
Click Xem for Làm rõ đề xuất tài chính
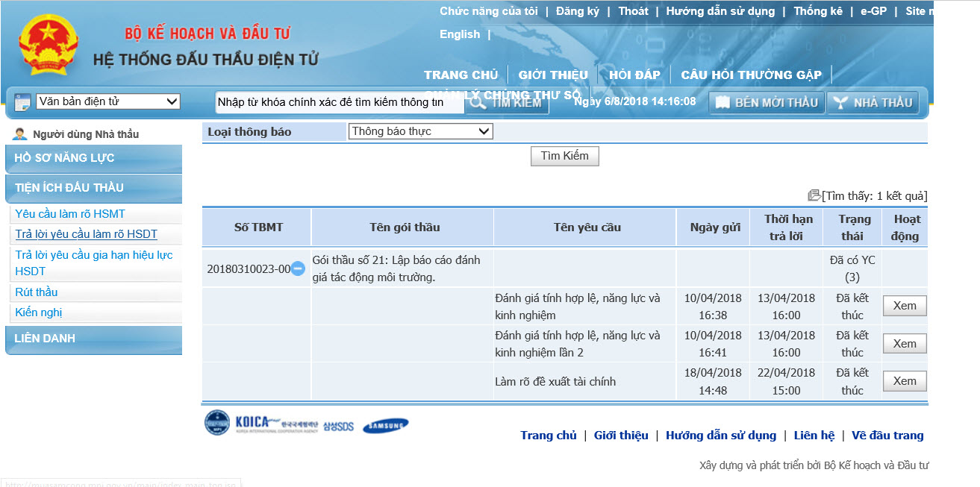[x=905, y=381]
